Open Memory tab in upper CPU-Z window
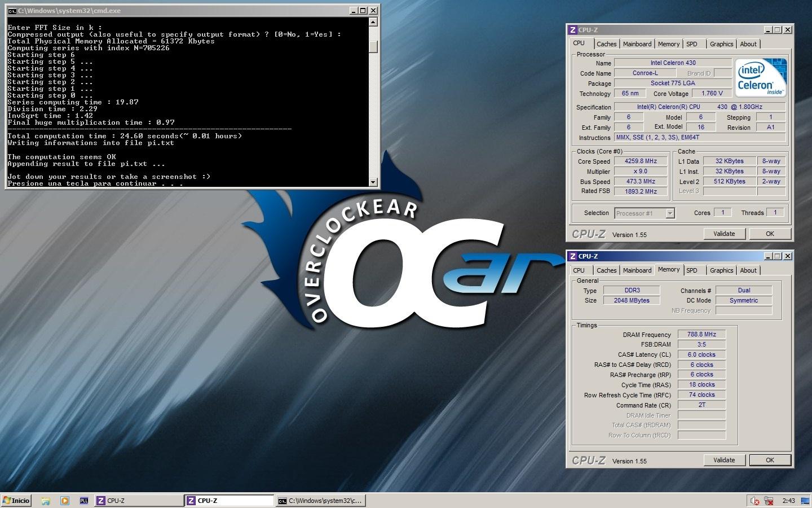The image size is (812, 508). coord(669,44)
